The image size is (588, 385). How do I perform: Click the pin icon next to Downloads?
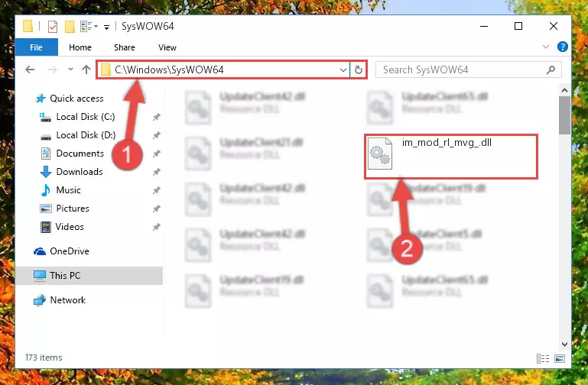(157, 173)
